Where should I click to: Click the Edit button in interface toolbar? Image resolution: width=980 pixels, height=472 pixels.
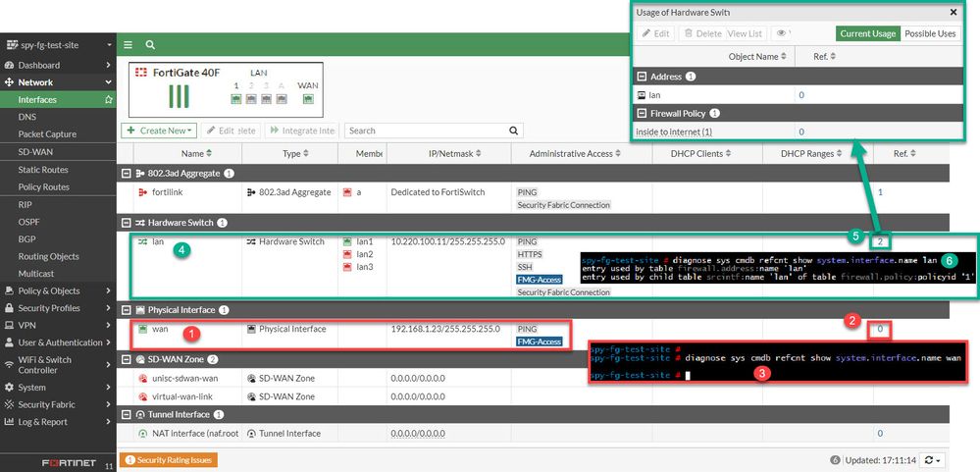tap(222, 131)
